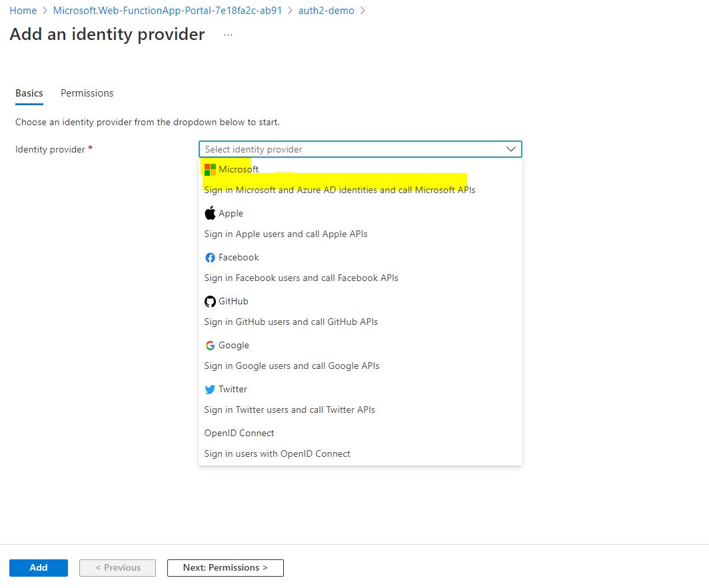Choose OpenID Connect from the list
This screenshot has height=588, width=709.
[x=360, y=443]
